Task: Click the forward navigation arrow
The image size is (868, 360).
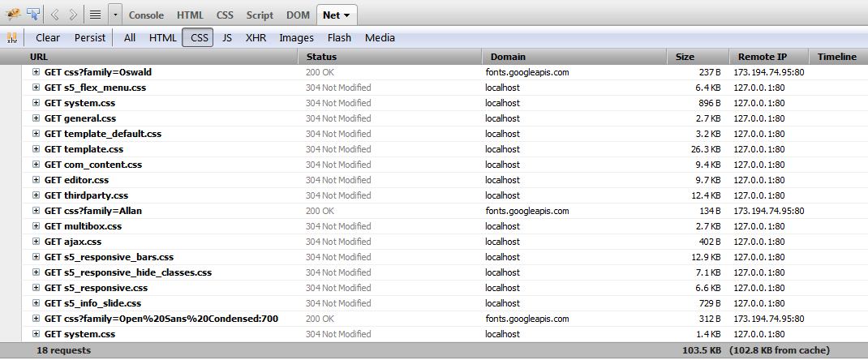Action: tap(73, 15)
